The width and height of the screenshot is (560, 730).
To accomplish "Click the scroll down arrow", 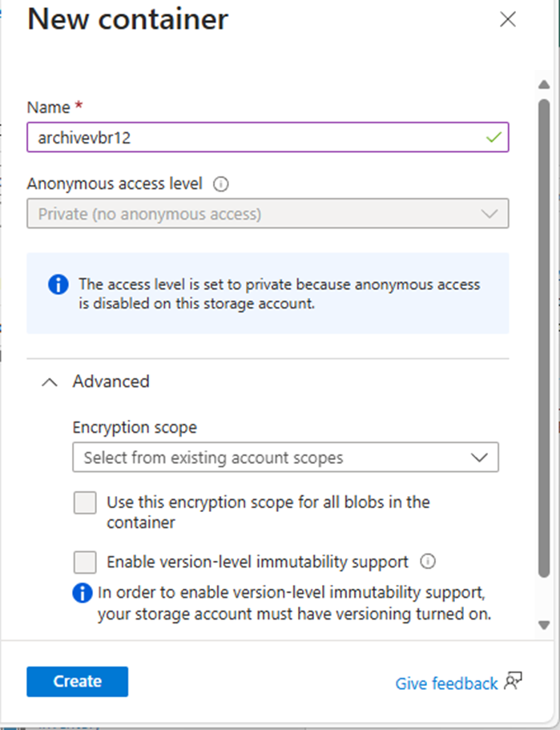I will pos(544,625).
